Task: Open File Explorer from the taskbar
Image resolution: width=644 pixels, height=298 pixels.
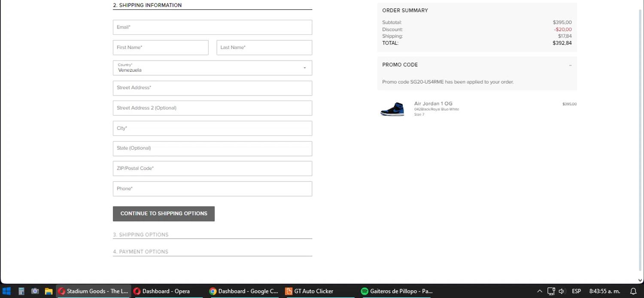Action: 49,291
